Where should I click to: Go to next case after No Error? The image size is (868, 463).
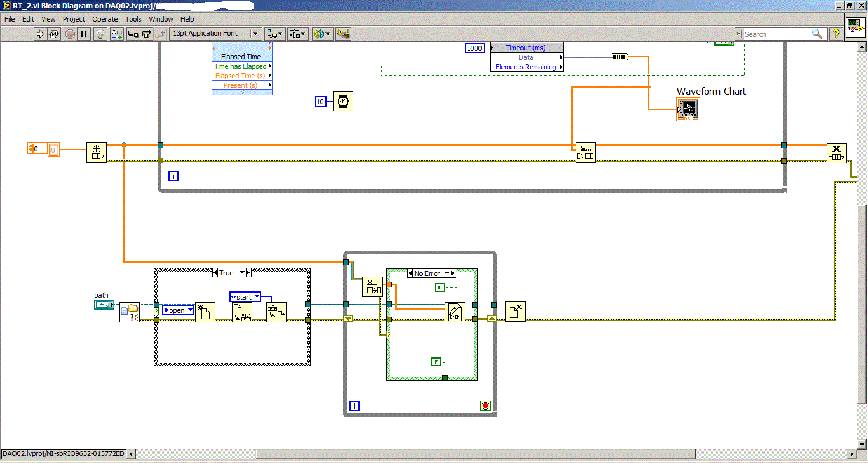click(x=454, y=273)
